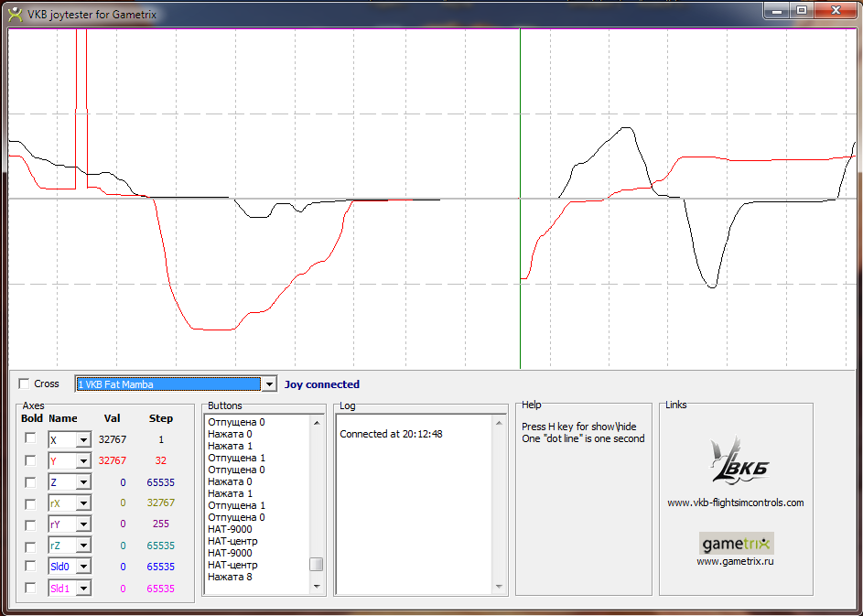Click the rX step value 32767
Viewport: 863px width, 616px height.
[x=161, y=503]
